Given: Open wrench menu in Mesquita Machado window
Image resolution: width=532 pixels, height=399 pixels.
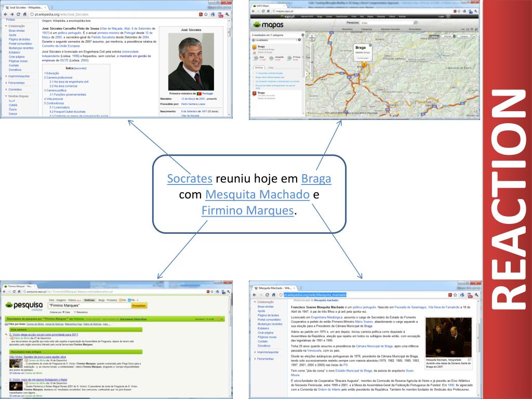Looking at the screenshot, I should 476,295.
